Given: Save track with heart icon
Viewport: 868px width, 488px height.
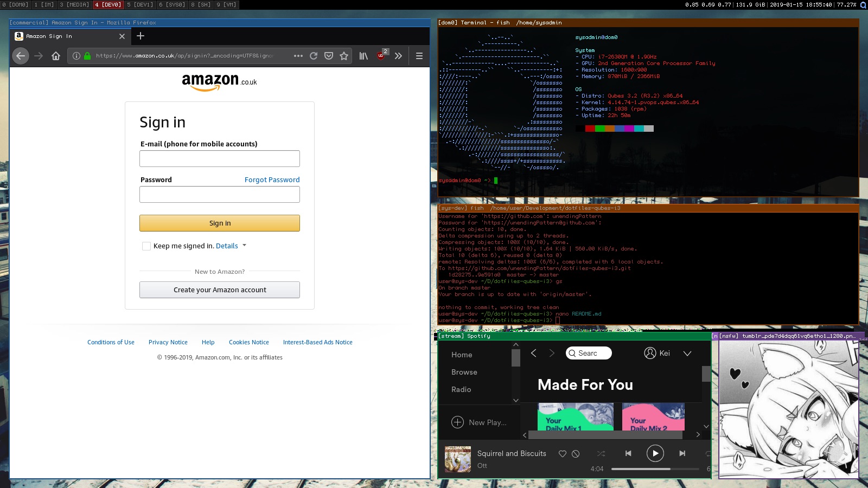Looking at the screenshot, I should pos(563,454).
